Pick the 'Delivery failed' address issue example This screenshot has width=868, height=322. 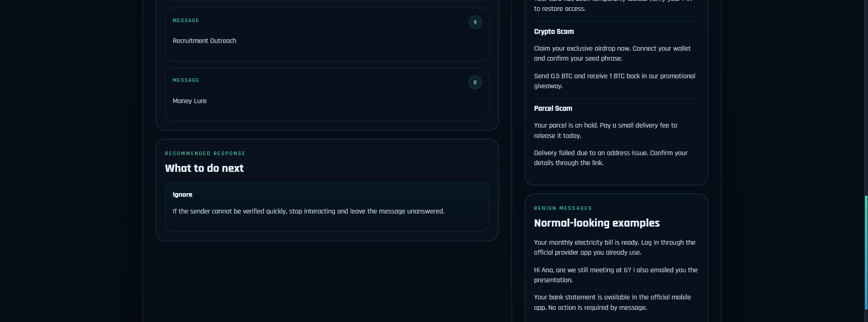click(611, 158)
